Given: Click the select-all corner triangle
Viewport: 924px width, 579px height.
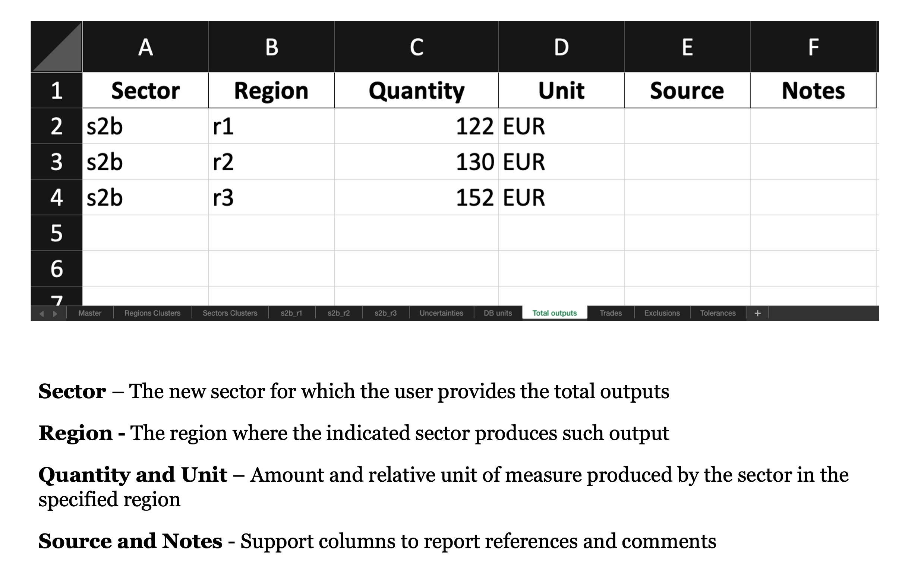Looking at the screenshot, I should [x=57, y=46].
